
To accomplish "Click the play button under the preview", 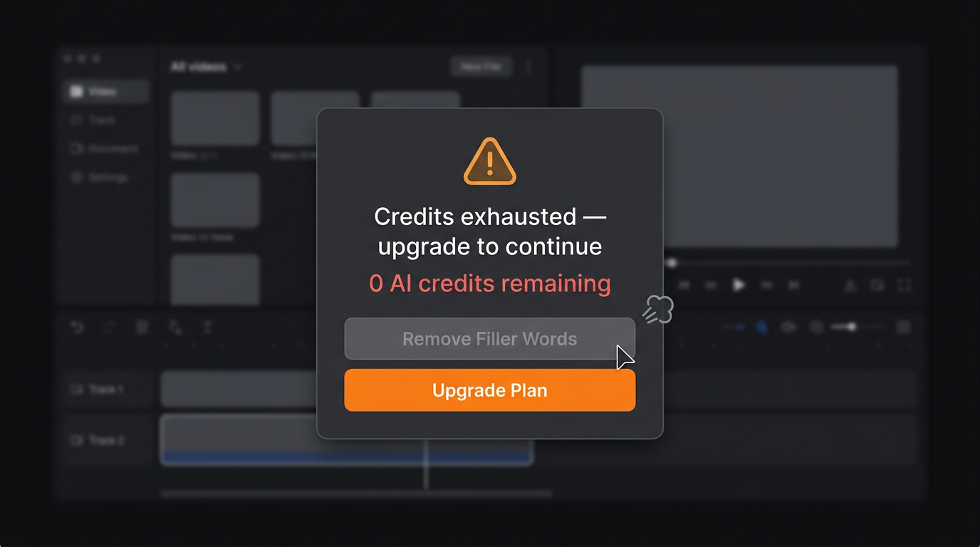I will pos(739,285).
